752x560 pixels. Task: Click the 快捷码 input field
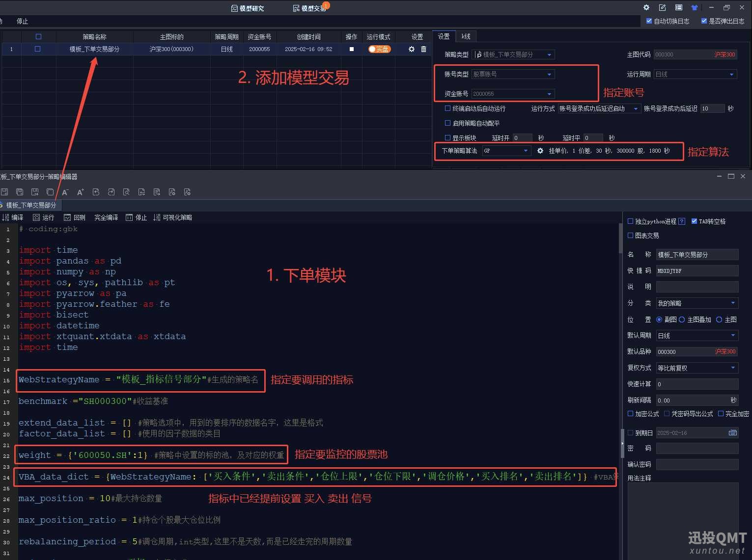tap(697, 271)
